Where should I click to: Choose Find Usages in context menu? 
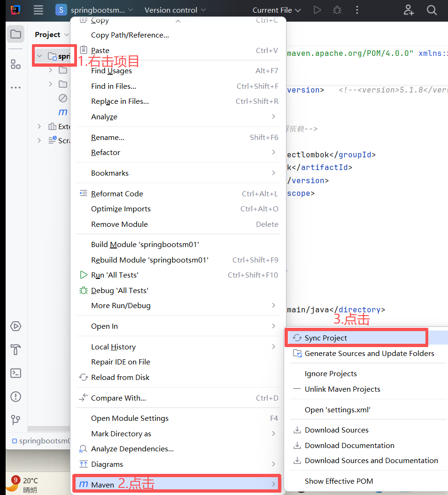point(178,71)
